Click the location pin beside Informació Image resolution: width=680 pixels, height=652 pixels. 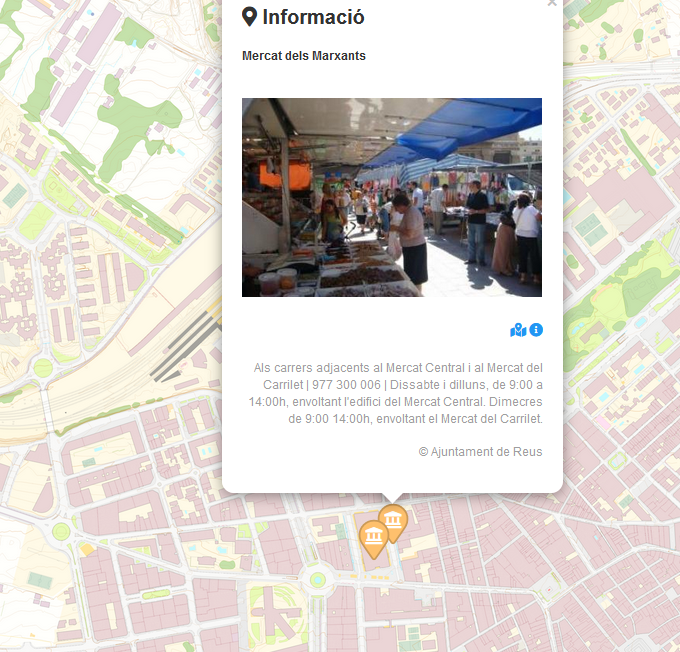[249, 17]
